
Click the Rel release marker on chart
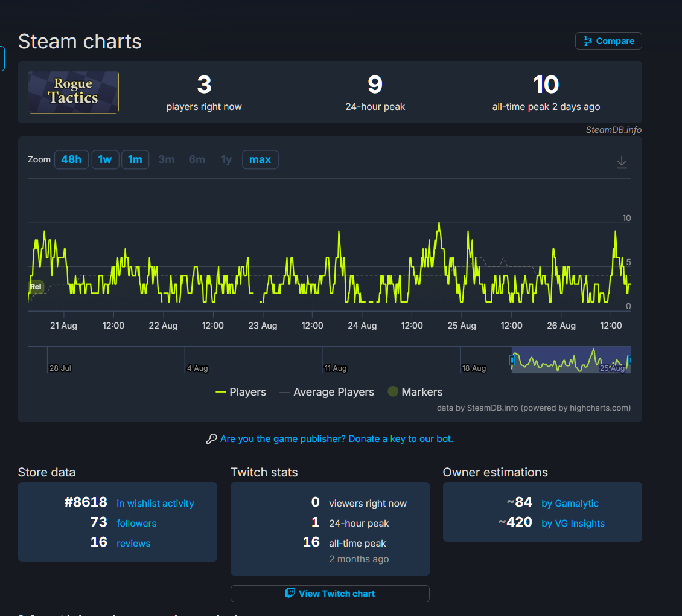click(36, 287)
